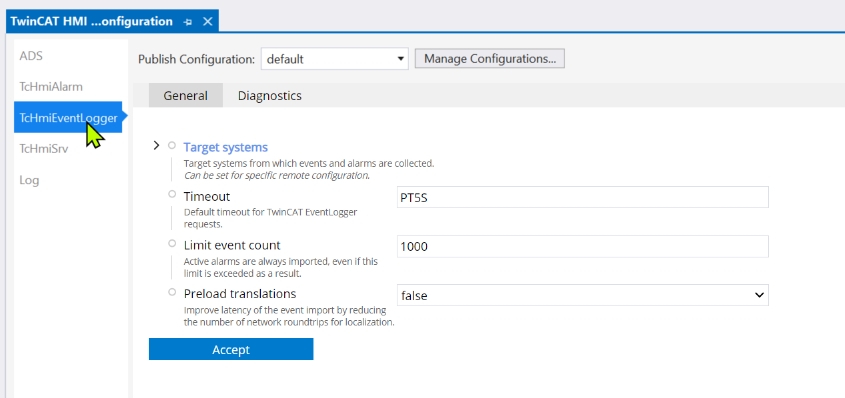Viewport: 845px width, 398px height.
Task: Click the Manage Configurations button
Action: 489,59
